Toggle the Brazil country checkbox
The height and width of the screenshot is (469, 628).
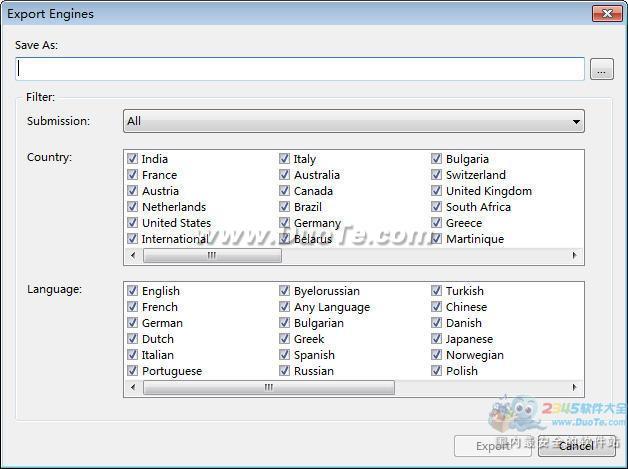point(285,207)
